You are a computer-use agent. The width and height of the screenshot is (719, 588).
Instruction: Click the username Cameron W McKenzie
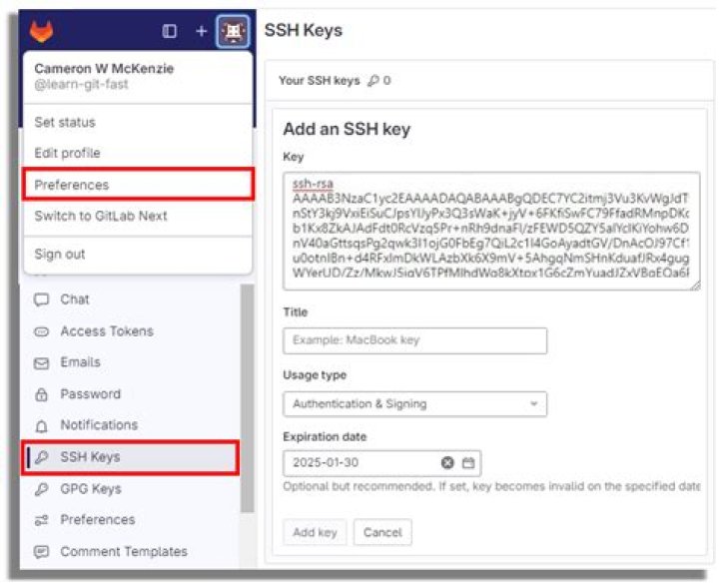[104, 69]
